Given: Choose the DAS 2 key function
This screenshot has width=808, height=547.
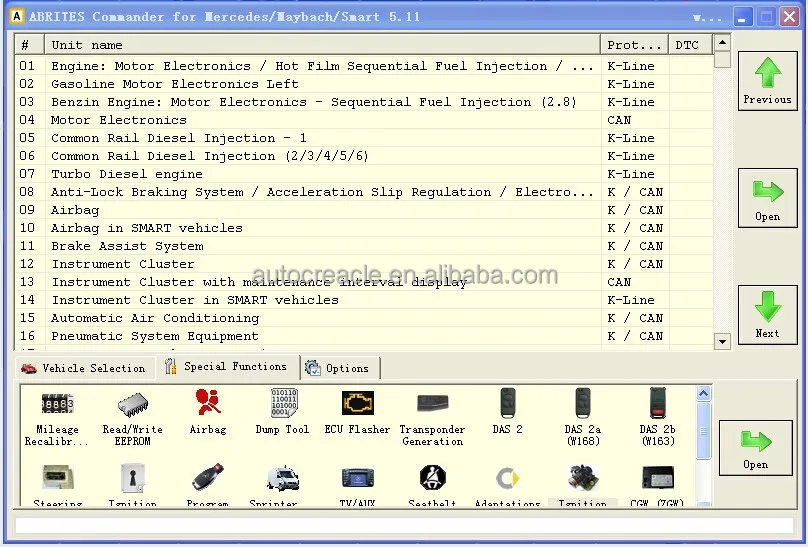Looking at the screenshot, I should (x=508, y=412).
